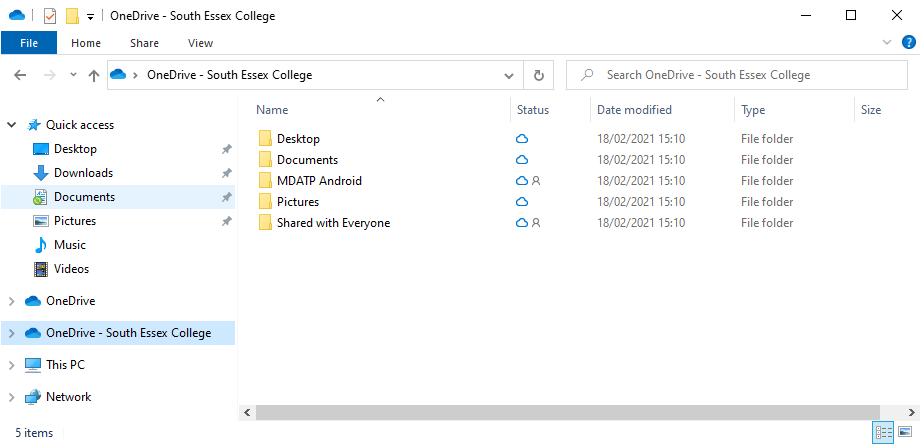Select This PC in navigation pane

click(65, 365)
